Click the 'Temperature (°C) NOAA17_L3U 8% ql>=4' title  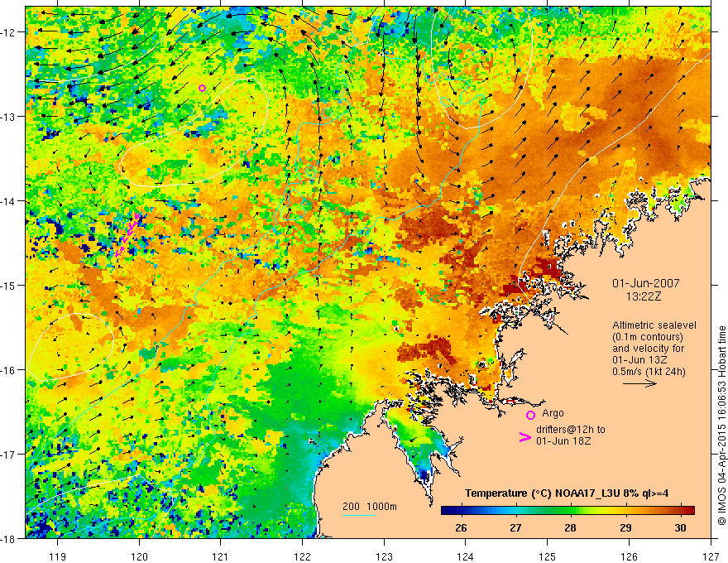567,493
